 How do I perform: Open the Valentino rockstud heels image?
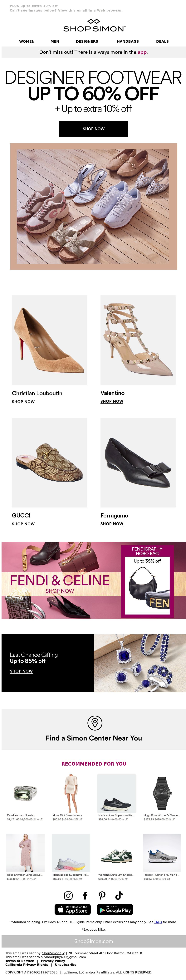(138, 340)
